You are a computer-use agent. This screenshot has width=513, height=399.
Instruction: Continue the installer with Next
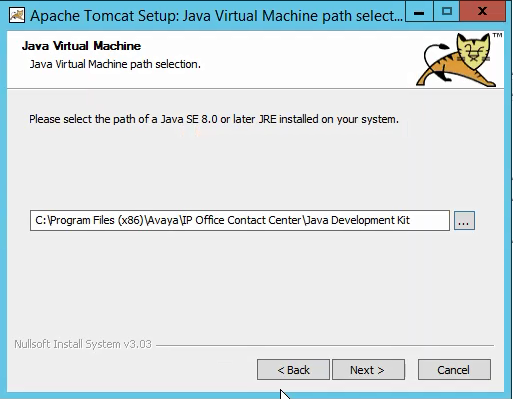(x=368, y=370)
